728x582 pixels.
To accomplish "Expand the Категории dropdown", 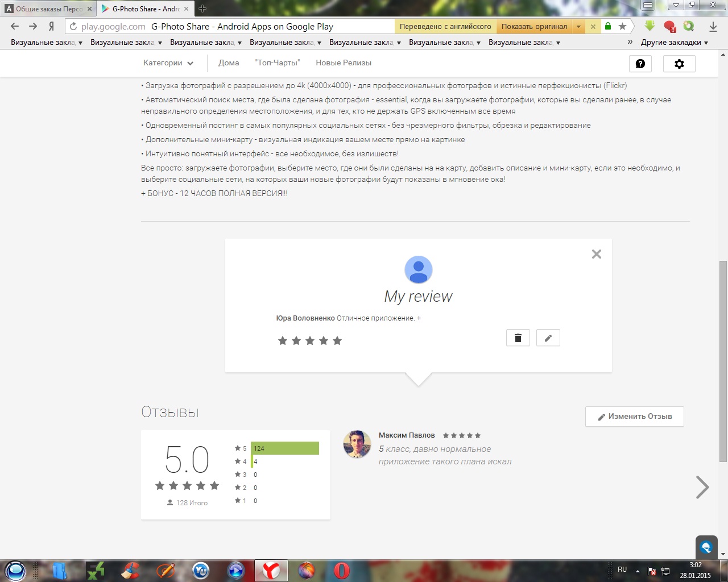I will click(168, 63).
